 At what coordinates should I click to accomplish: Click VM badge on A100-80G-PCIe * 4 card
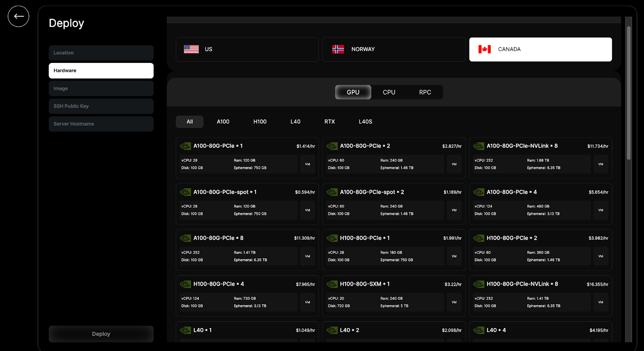601,210
